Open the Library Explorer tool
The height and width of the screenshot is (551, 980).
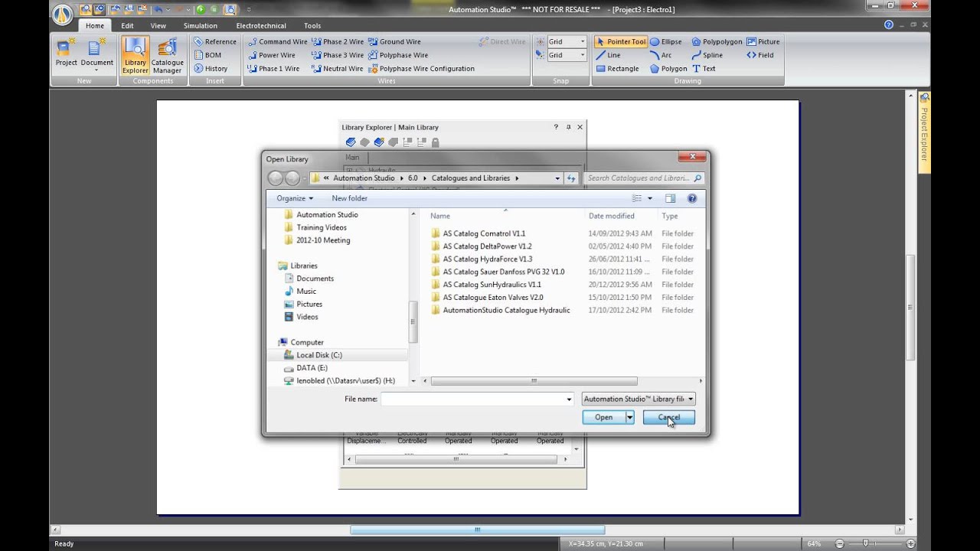[135, 55]
